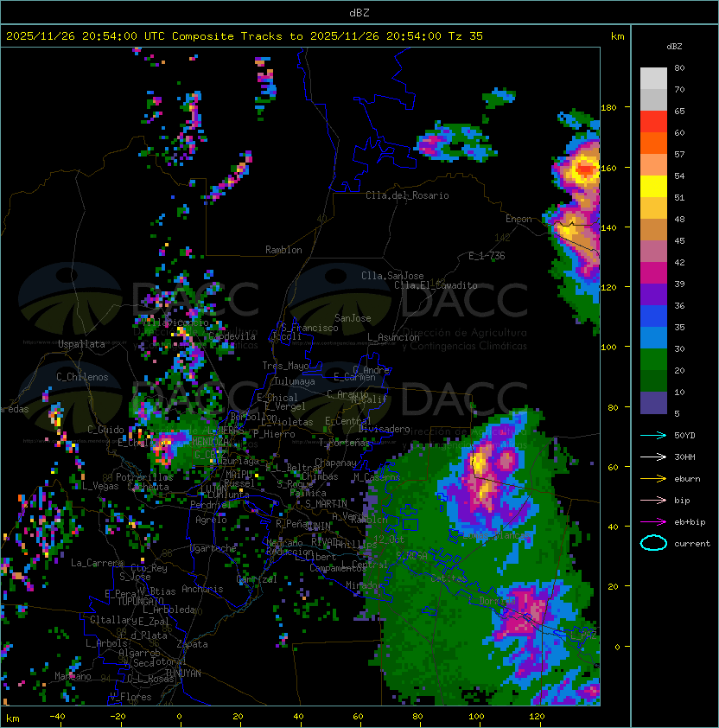Viewport: 719px width, 728px height.
Task: Click the 'E_1-736' place label
Action: click(x=487, y=256)
